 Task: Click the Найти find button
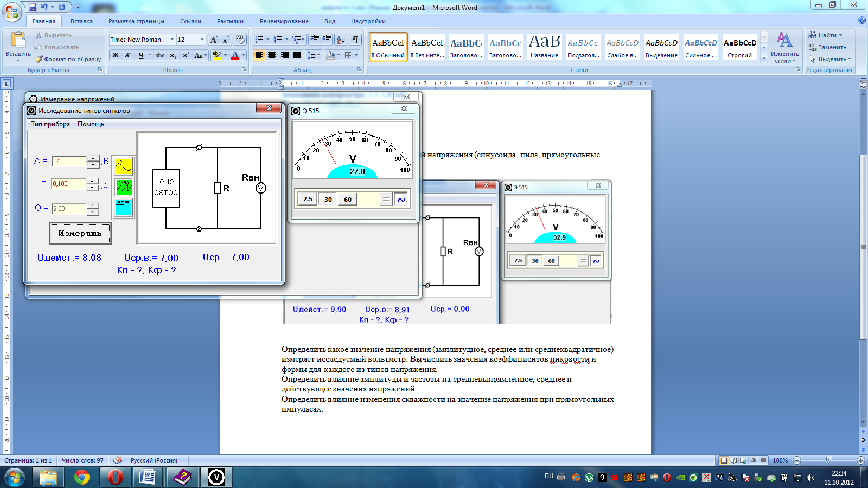tap(825, 35)
